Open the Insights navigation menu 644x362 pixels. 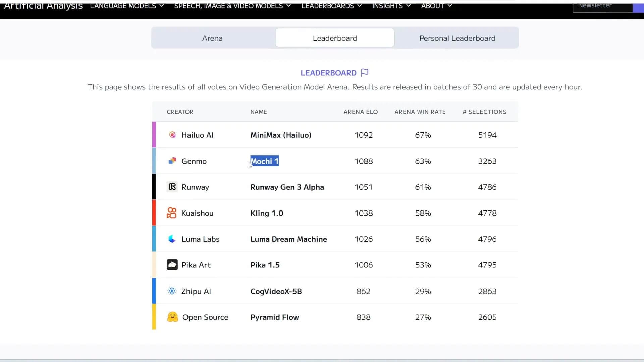391,6
